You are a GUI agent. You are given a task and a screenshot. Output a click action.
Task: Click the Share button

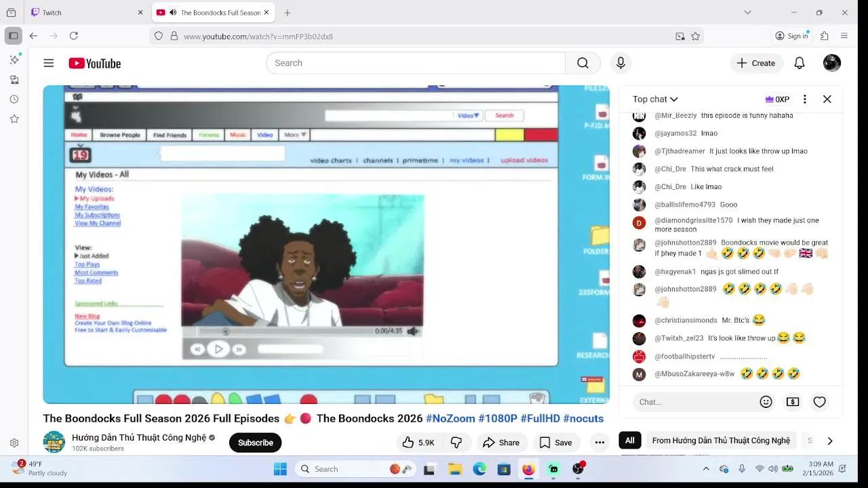(501, 443)
